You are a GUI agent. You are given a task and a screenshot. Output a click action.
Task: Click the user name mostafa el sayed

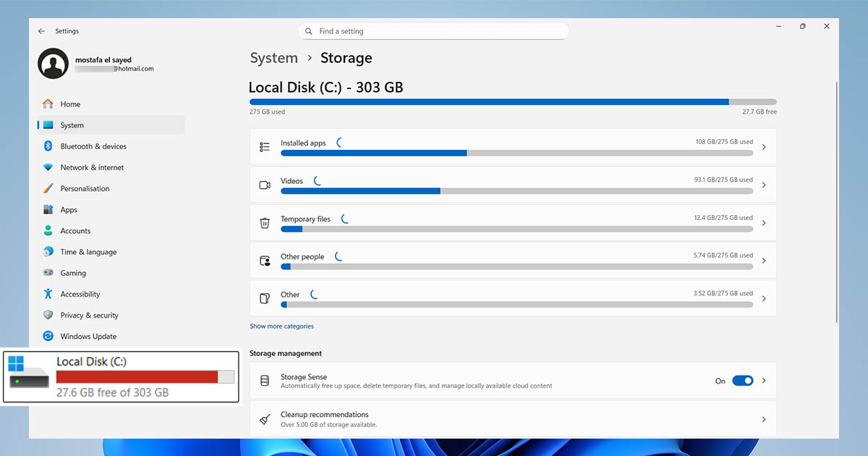103,60
